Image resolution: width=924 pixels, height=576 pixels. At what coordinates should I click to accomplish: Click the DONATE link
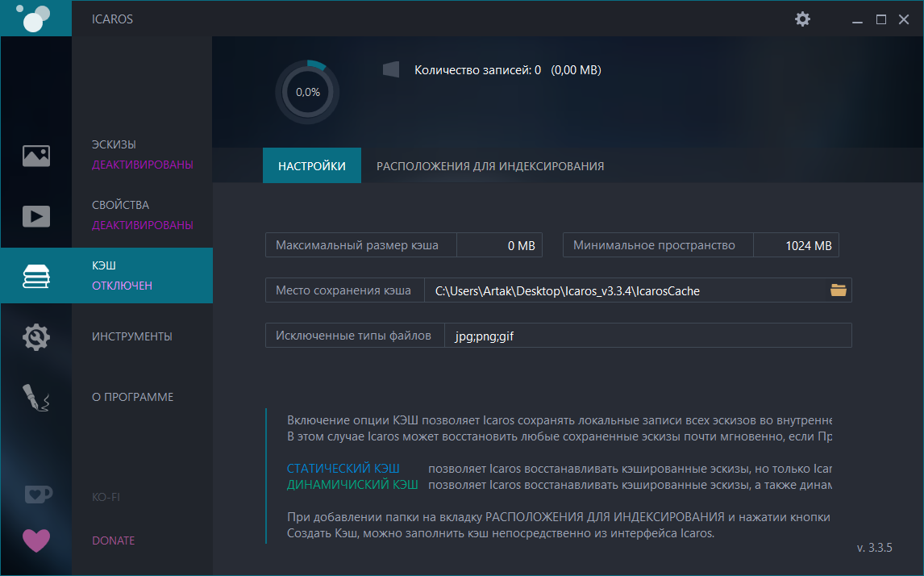click(113, 541)
